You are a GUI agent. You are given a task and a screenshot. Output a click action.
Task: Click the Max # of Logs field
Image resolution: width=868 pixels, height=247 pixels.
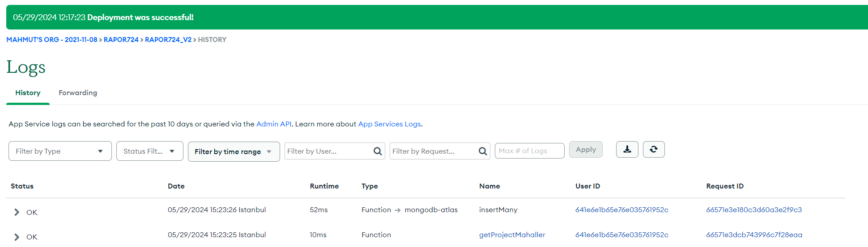pos(529,151)
